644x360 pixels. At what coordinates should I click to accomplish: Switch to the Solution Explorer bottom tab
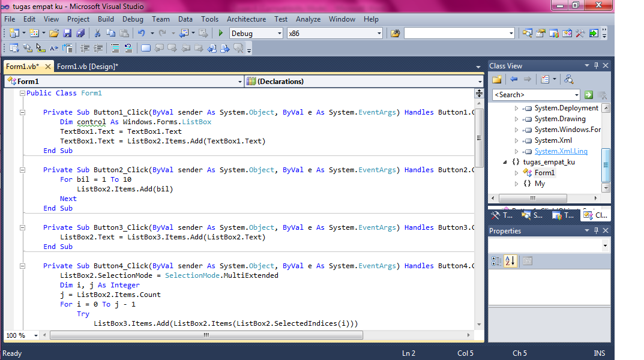pos(532,215)
